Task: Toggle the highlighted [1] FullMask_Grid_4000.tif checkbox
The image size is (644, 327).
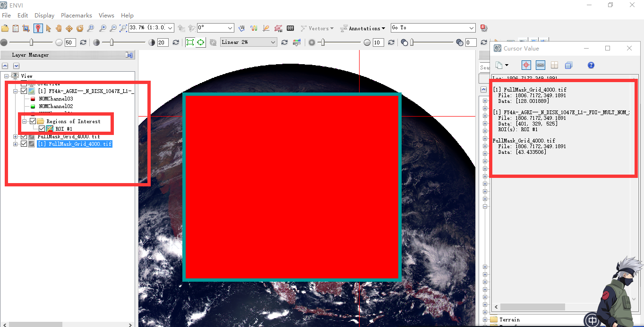Action: (x=24, y=144)
